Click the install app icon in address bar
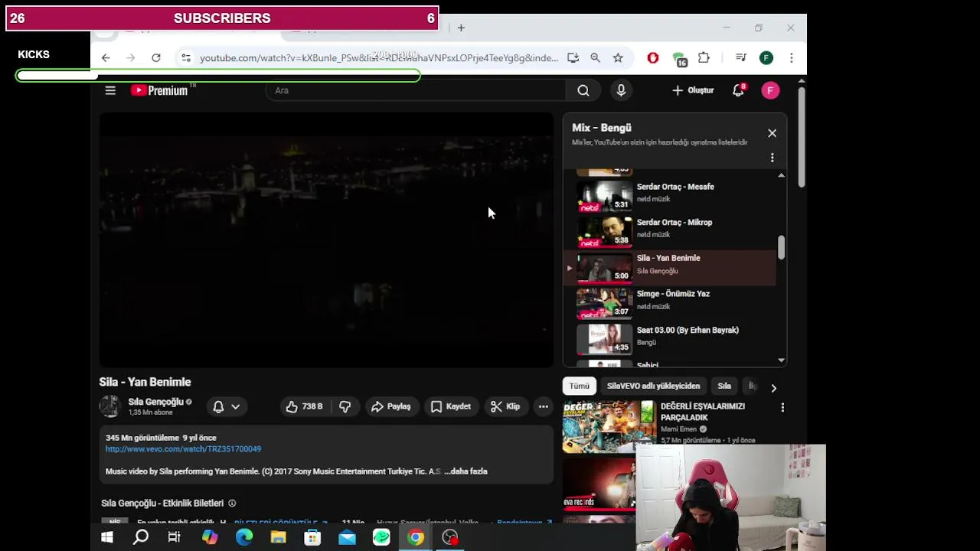 [x=573, y=57]
